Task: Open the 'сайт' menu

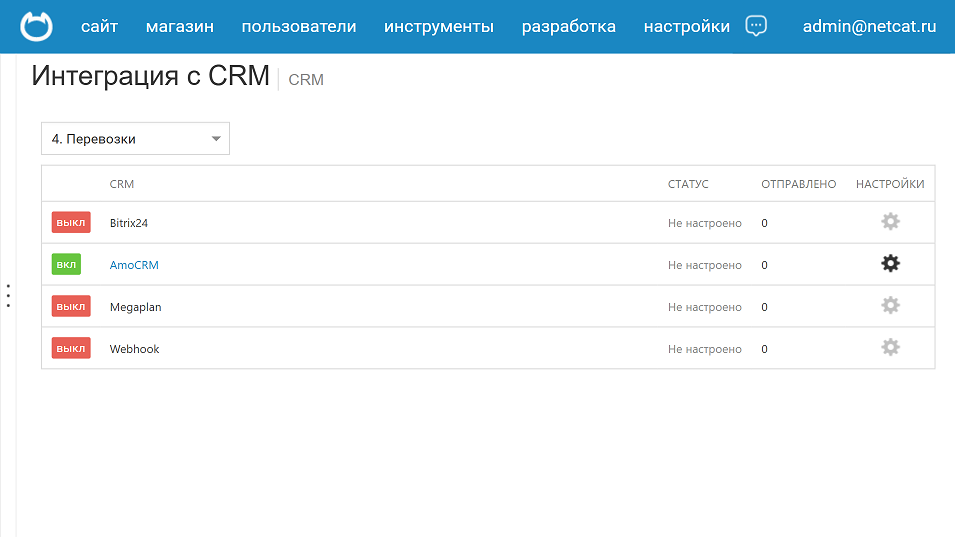Action: 99,27
